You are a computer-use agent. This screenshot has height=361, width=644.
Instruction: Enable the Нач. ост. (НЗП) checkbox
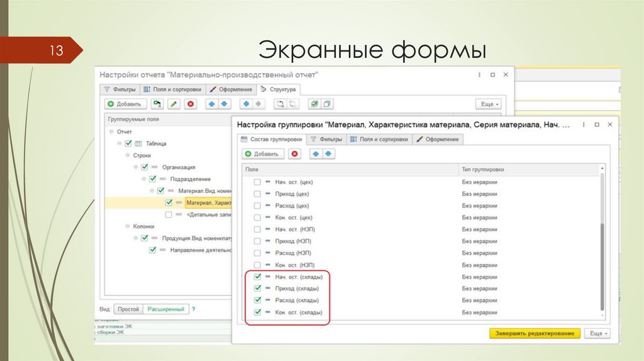(257, 229)
